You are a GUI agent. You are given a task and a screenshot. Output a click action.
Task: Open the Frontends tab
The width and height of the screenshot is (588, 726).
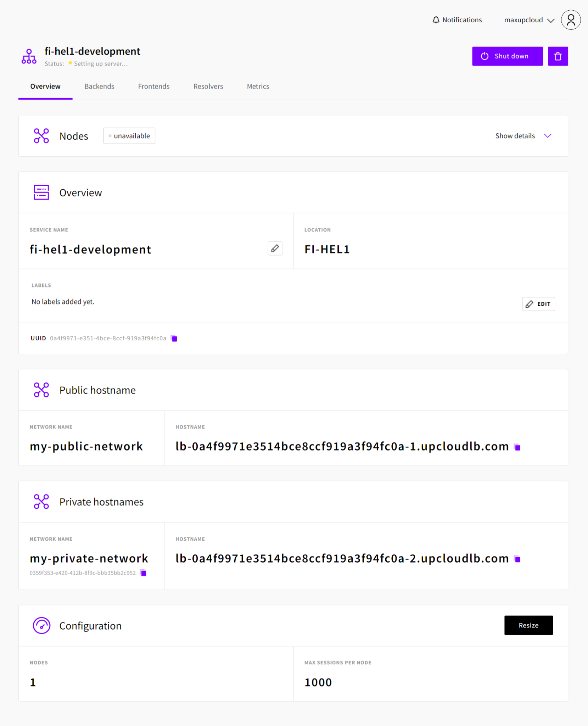pos(154,86)
